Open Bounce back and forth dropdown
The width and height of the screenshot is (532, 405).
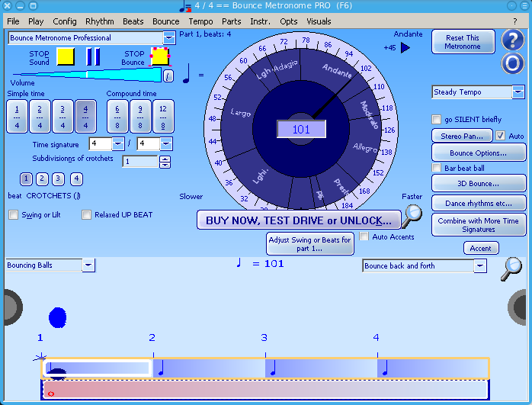[479, 266]
